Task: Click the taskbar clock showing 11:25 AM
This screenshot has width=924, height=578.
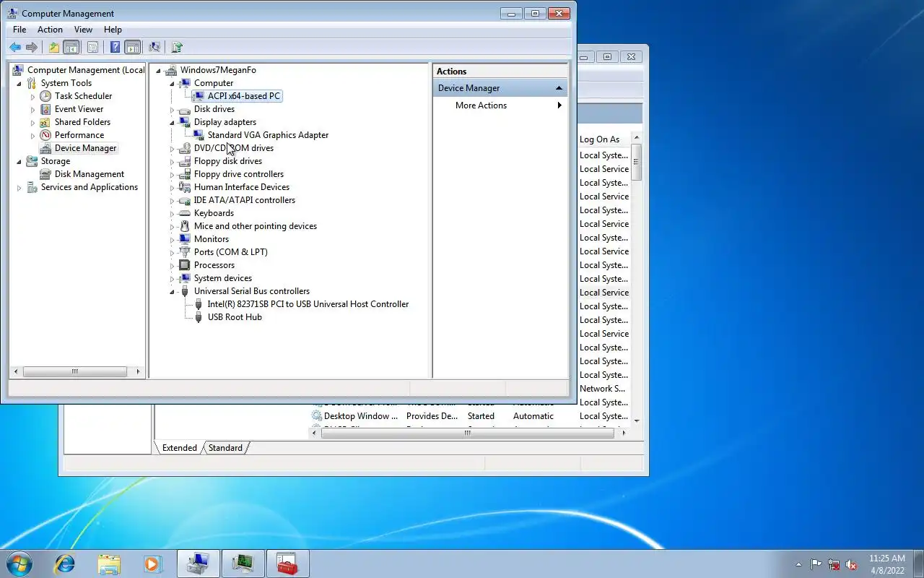Action: (887, 564)
